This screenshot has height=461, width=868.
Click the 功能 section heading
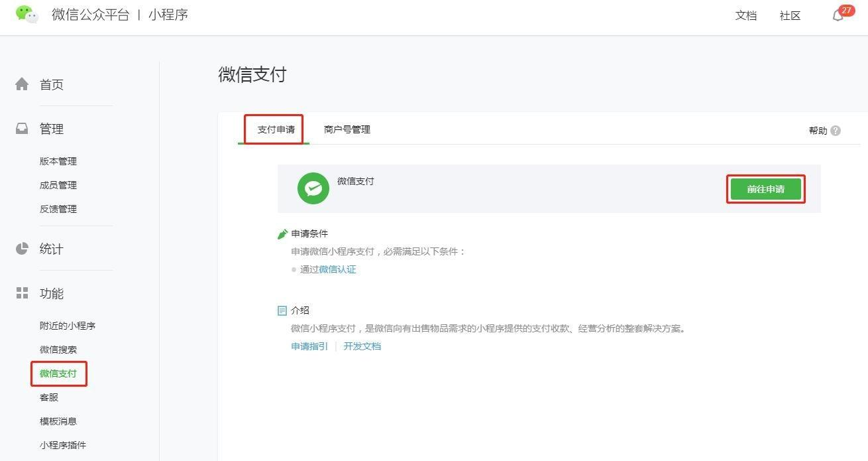pos(52,293)
